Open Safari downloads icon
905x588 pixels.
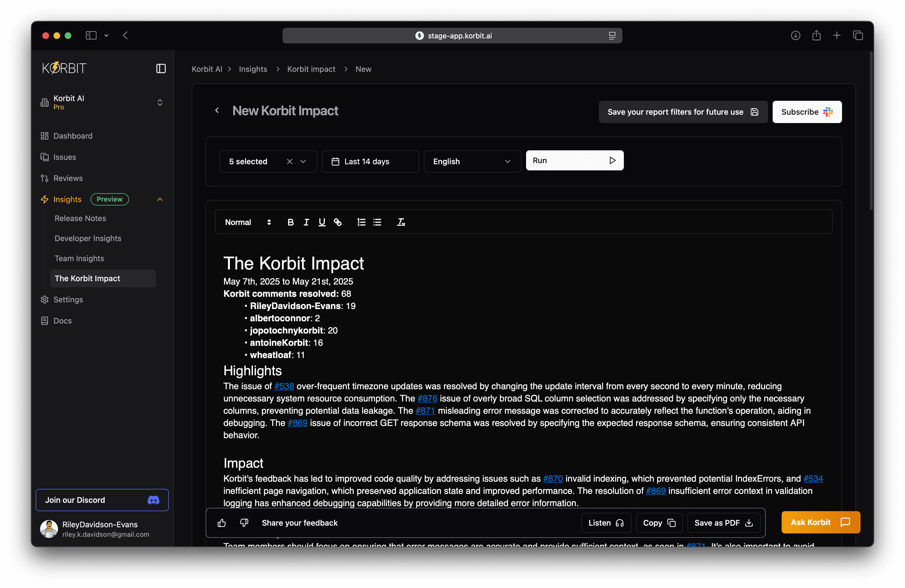pyautogui.click(x=795, y=35)
